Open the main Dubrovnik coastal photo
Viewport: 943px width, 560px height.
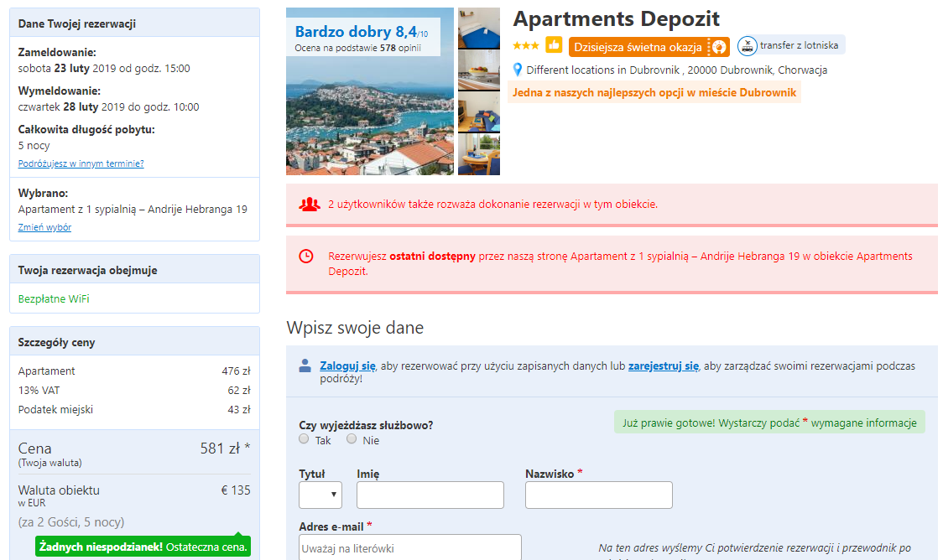[370, 91]
